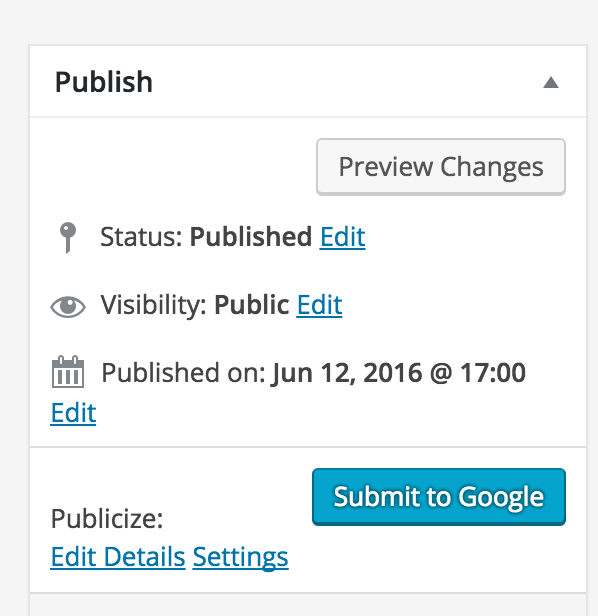Collapse the Publish panel with the triangle
This screenshot has width=598, height=616.
click(x=550, y=82)
